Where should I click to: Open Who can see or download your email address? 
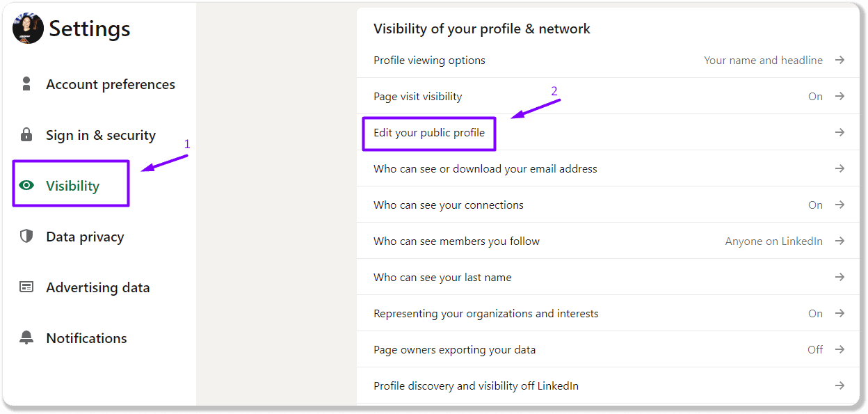[485, 169]
